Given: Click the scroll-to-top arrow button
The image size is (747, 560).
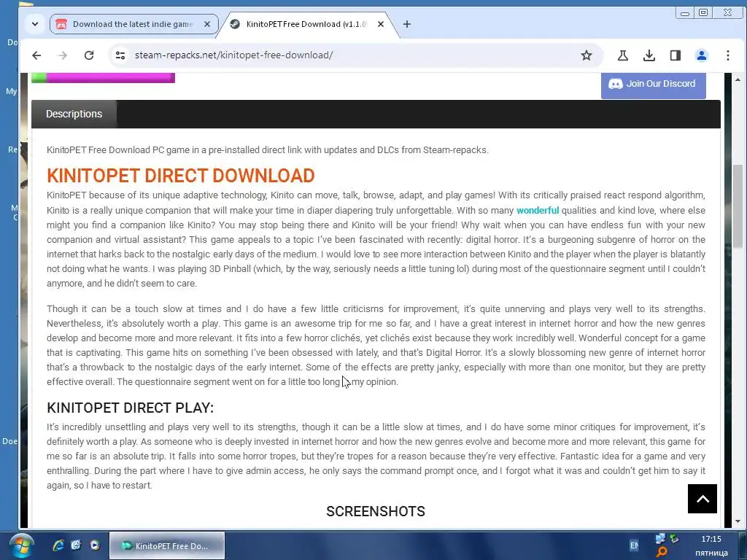Looking at the screenshot, I should pos(703,499).
